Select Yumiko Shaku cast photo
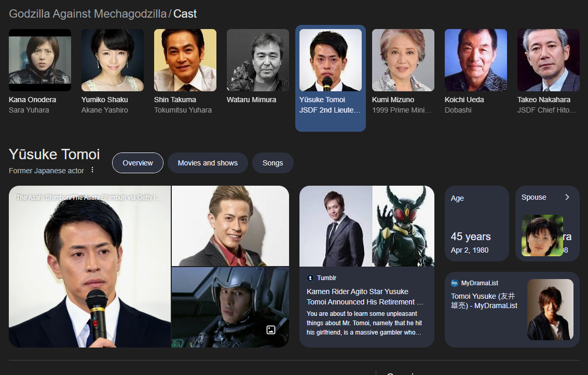Viewport: 588px width, 375px height. click(113, 60)
